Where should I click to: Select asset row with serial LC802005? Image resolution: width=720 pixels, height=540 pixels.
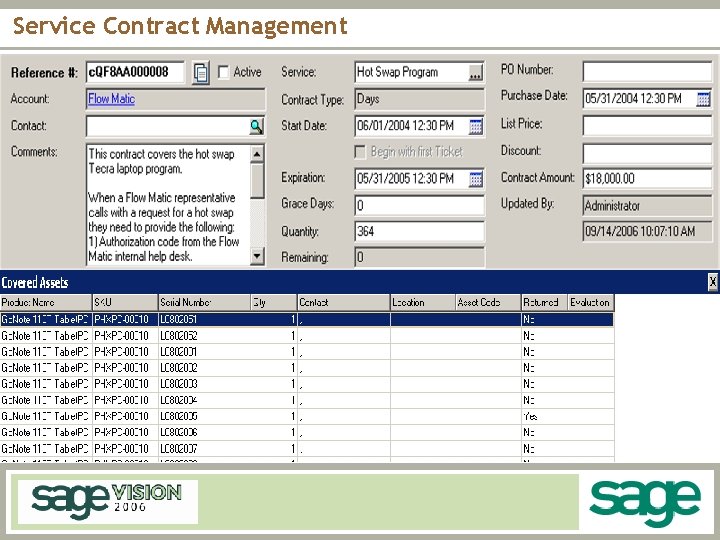point(307,416)
